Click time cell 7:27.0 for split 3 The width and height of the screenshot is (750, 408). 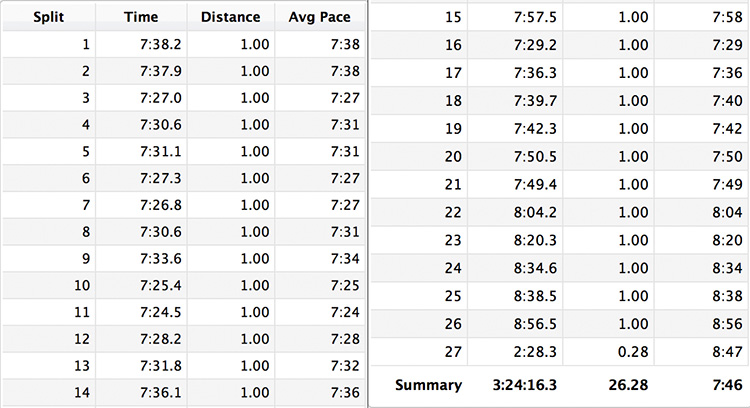click(155, 97)
